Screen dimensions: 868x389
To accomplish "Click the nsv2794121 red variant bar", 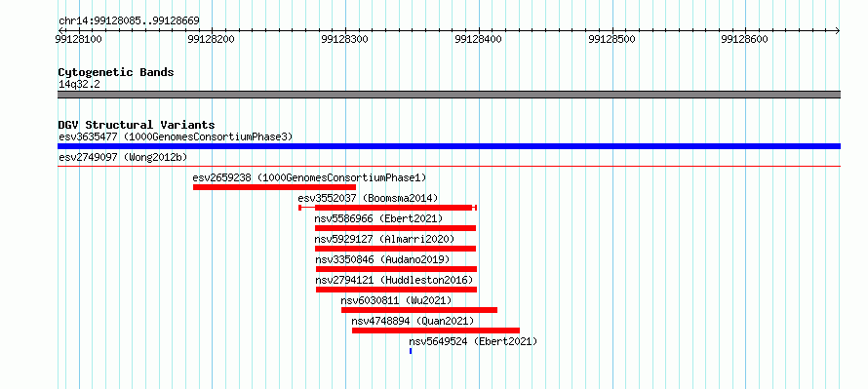I will pos(396,290).
